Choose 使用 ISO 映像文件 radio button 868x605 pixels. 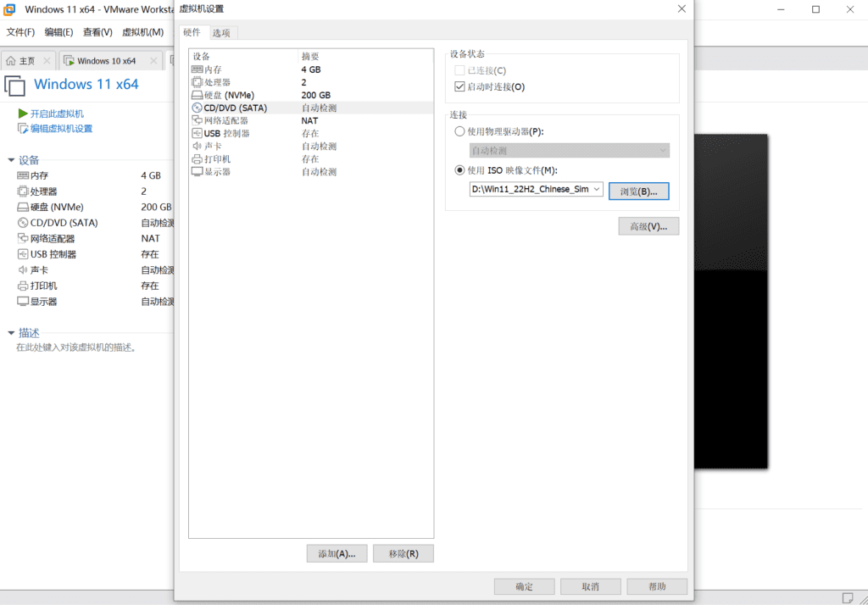(460, 170)
